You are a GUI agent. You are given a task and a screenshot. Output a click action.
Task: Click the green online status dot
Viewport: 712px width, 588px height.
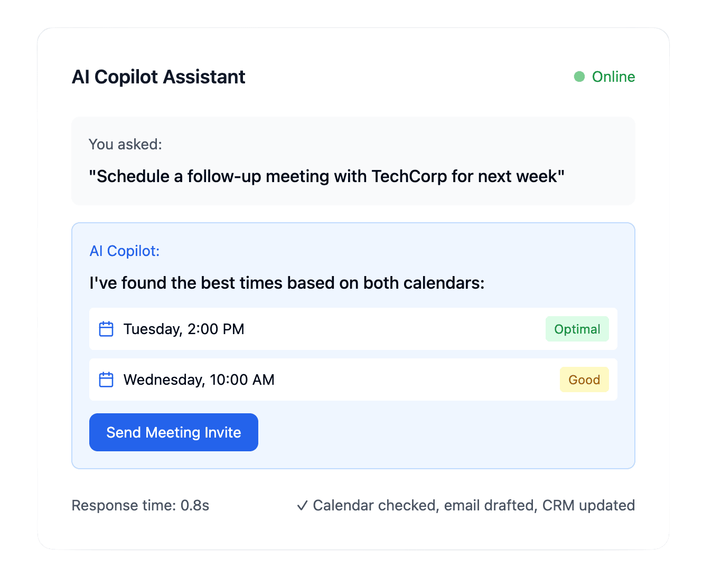coord(579,77)
